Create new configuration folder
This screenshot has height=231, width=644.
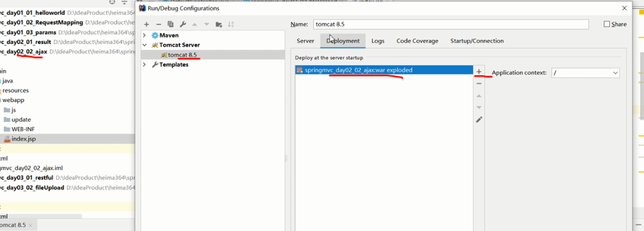click(219, 24)
